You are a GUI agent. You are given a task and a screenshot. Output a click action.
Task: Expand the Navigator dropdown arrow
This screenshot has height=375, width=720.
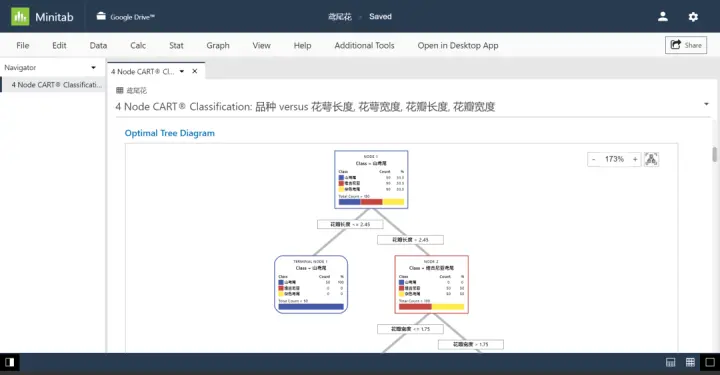coord(93,67)
